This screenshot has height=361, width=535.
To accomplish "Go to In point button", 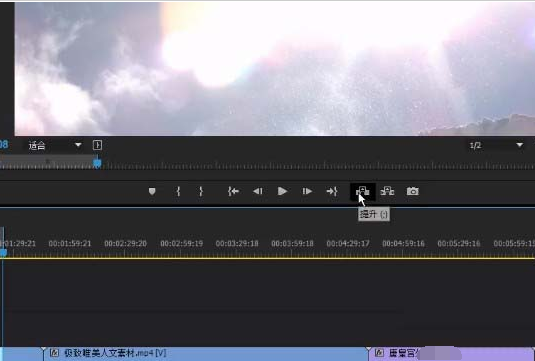I will tap(233, 191).
